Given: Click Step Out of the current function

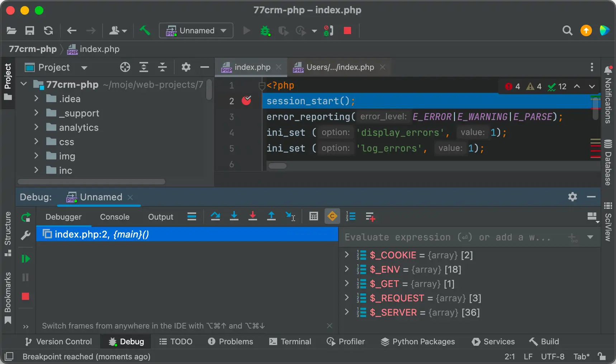Looking at the screenshot, I should pos(271,216).
